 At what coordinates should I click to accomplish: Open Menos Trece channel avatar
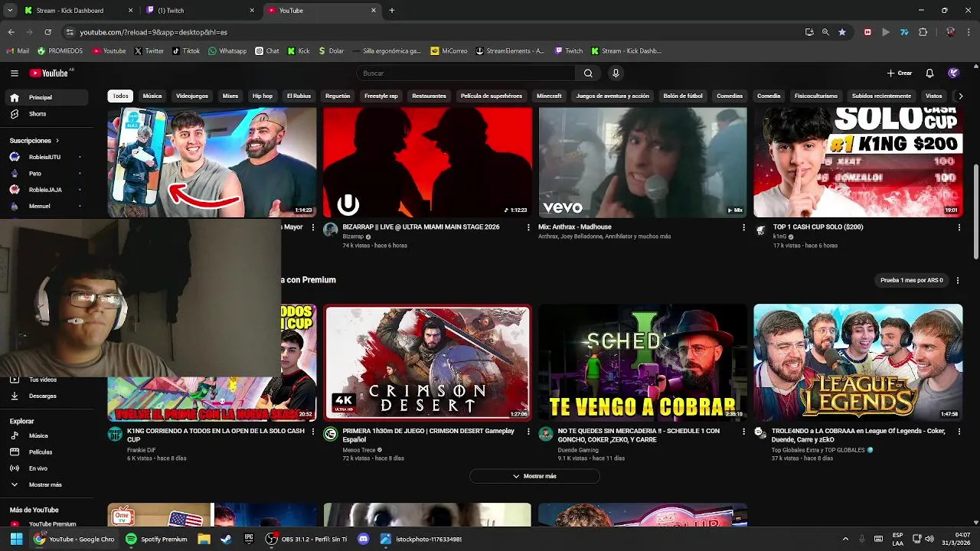click(x=331, y=434)
